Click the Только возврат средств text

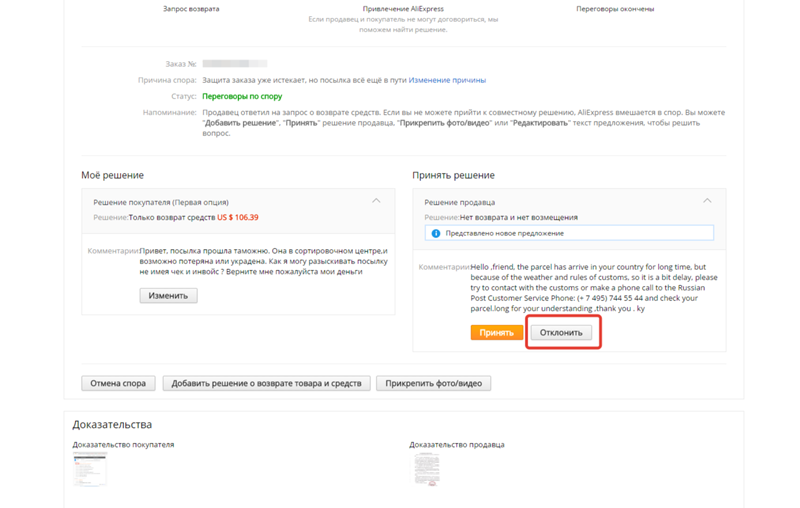click(172, 217)
